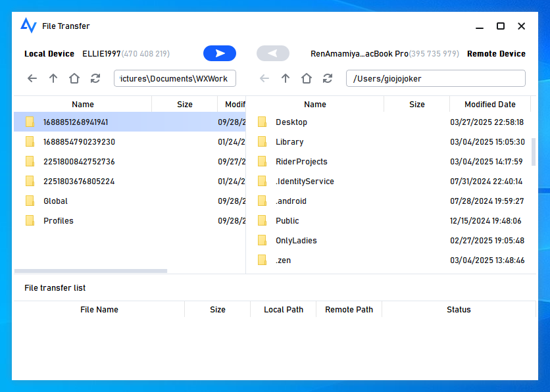
Task: Select the .android remote folder
Action: pos(291,201)
